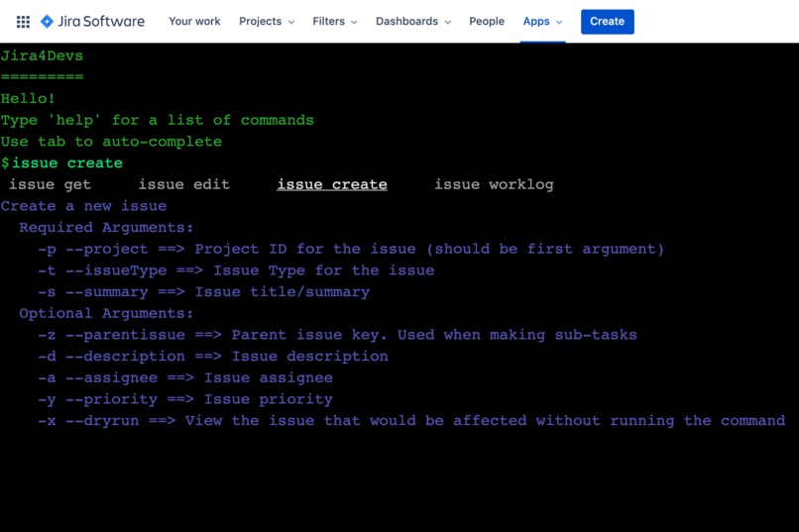Click the '-a --assignee' argument line

[x=185, y=377]
